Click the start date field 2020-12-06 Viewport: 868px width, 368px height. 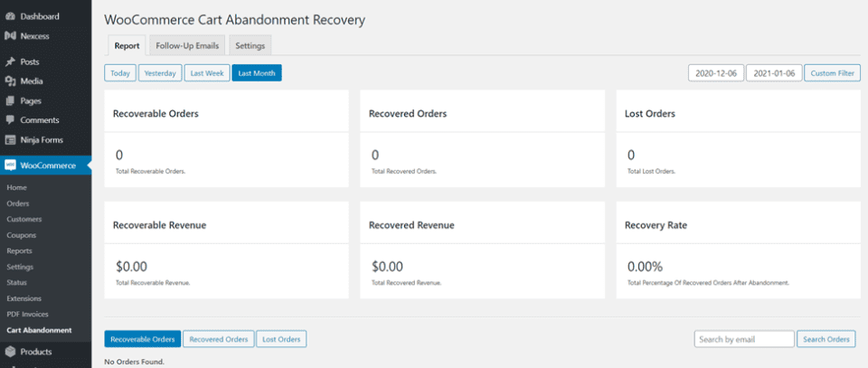pyautogui.click(x=715, y=73)
